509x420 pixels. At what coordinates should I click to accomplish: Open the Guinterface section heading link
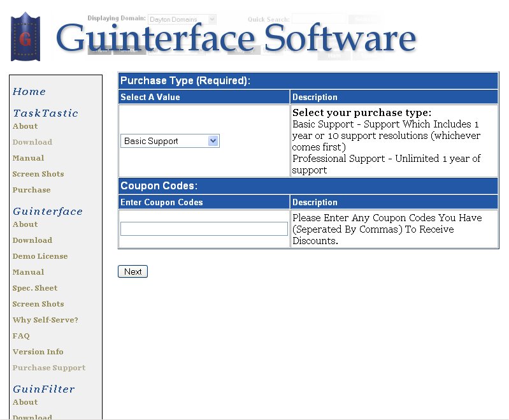48,212
